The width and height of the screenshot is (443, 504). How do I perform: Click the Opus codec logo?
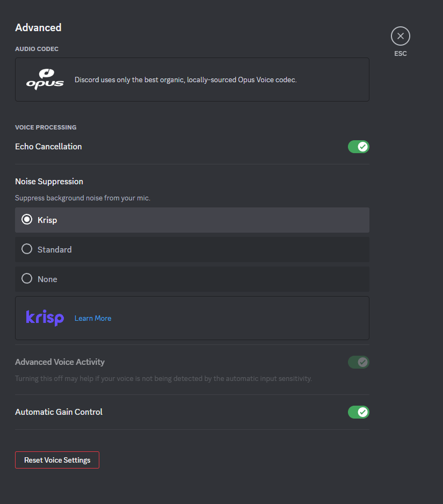click(x=45, y=79)
